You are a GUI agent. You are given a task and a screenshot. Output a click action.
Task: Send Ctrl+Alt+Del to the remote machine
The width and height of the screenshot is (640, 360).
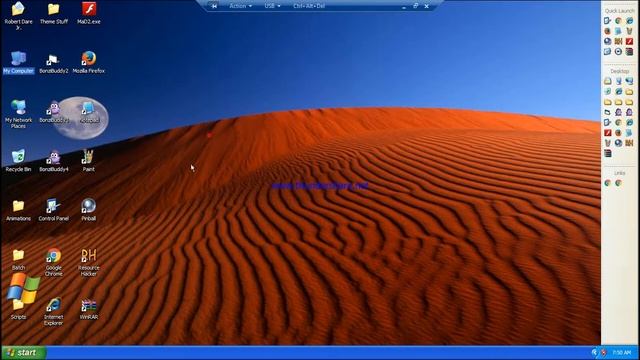click(x=309, y=6)
